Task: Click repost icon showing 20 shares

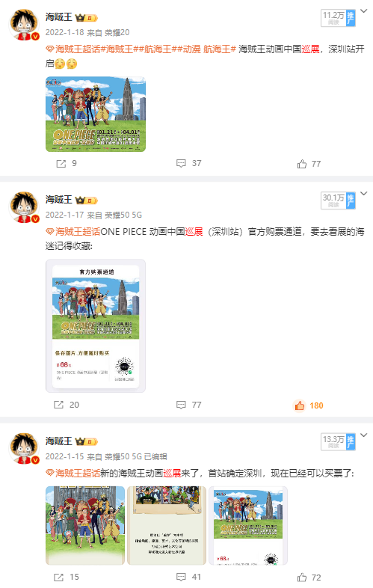Action: click(58, 405)
